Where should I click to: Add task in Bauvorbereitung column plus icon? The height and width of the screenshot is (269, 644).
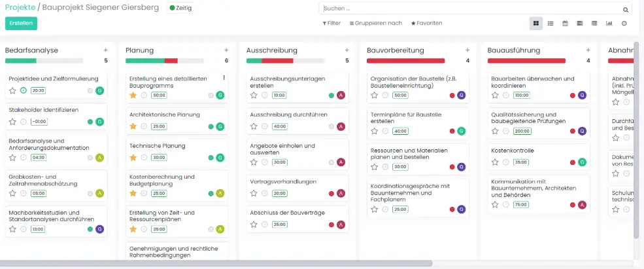[467, 50]
